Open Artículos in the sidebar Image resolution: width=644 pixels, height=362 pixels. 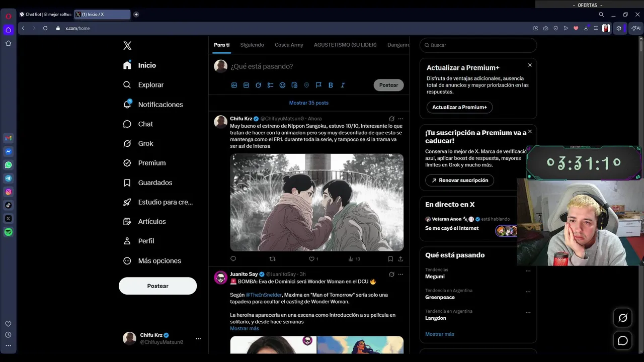[x=144, y=222]
